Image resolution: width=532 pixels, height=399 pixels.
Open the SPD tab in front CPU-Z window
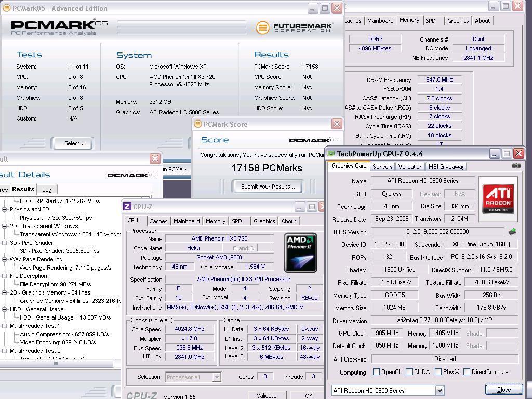(237, 221)
